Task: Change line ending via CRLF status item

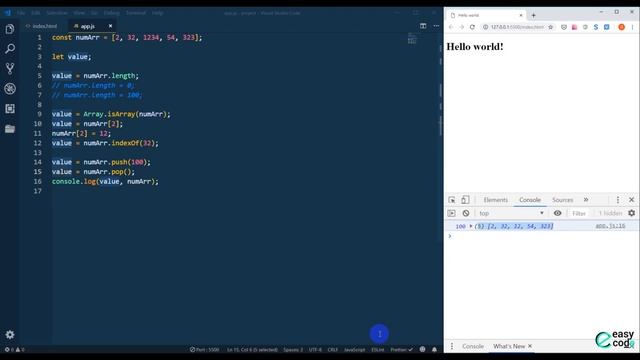Action: 332,349
